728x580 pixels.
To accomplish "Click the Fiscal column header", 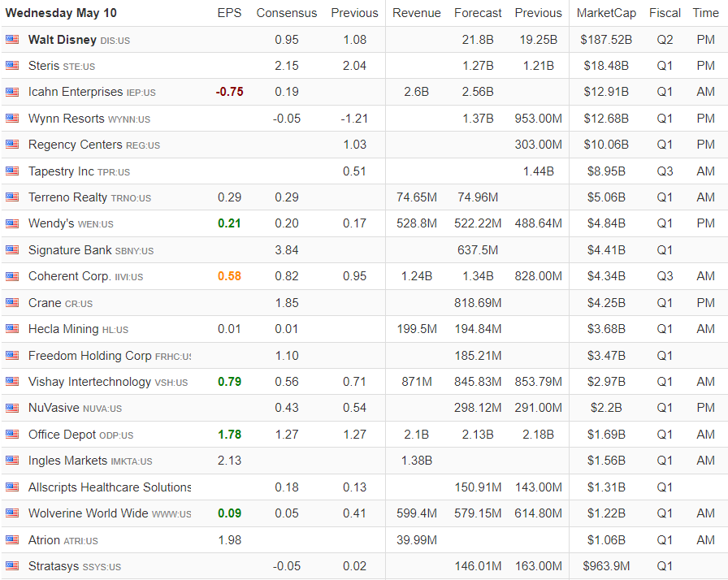I will pos(665,13).
